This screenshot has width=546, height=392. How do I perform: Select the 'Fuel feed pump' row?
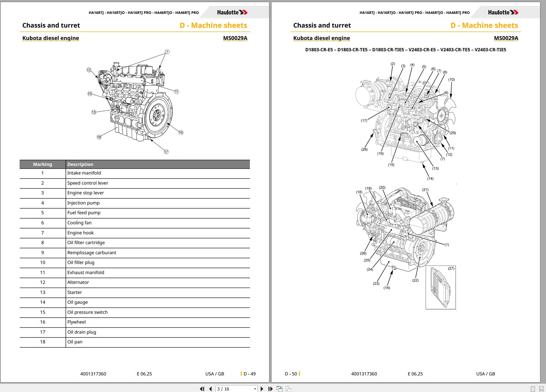click(x=135, y=213)
